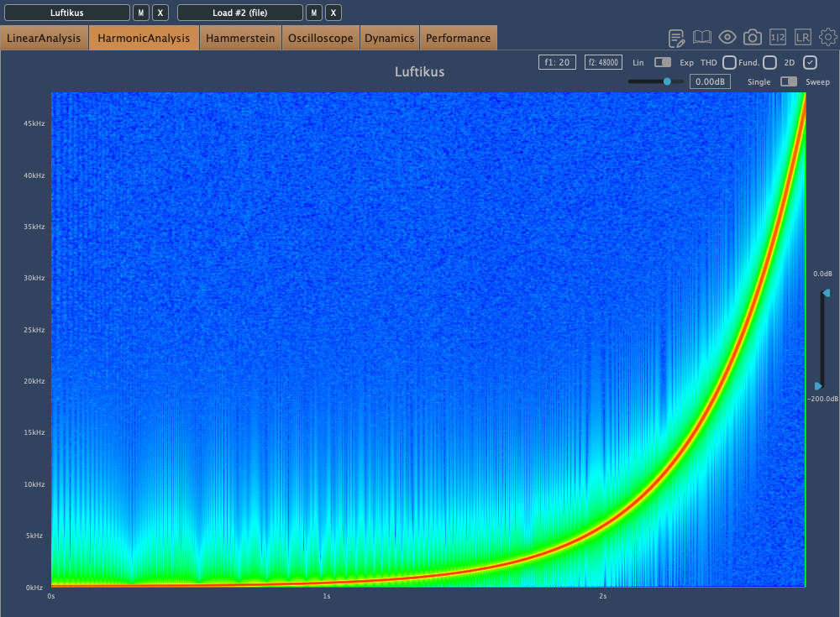Open the Load #2 (file) selector
This screenshot has width=840, height=617.
click(239, 13)
